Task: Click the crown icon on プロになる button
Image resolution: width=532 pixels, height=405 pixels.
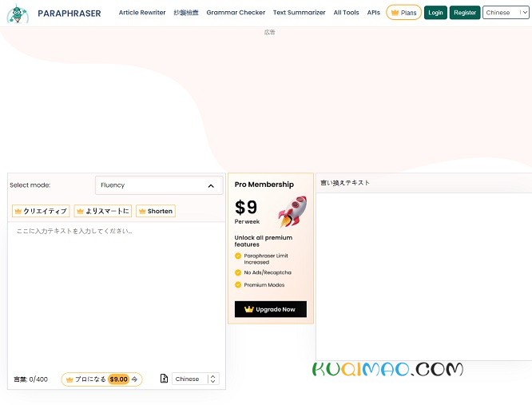Action: (69, 379)
